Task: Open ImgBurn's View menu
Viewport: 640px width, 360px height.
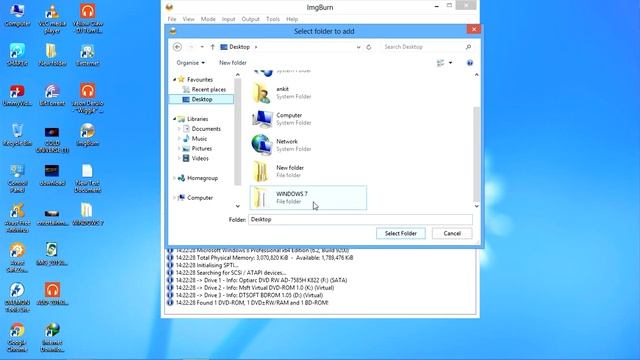Action: 188,19
